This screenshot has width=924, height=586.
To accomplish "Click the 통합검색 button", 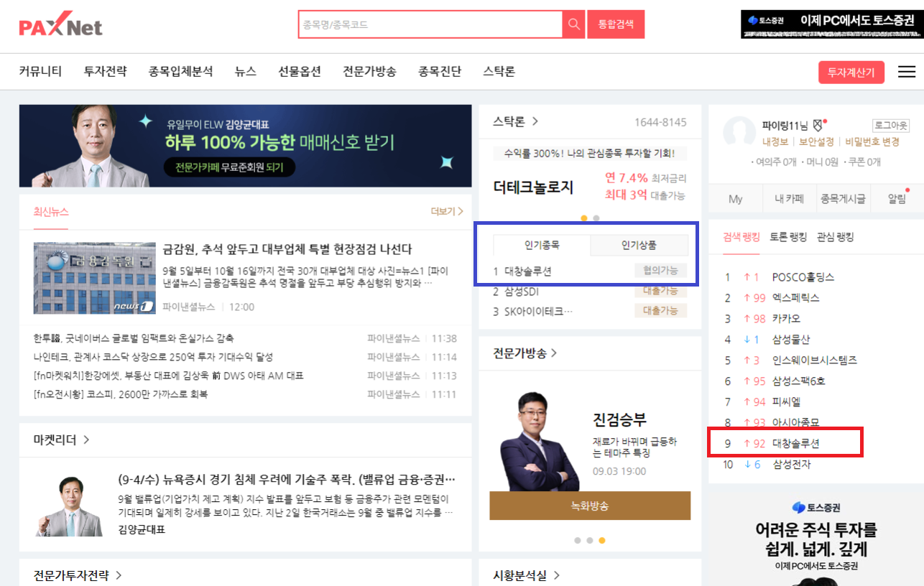I will click(616, 24).
